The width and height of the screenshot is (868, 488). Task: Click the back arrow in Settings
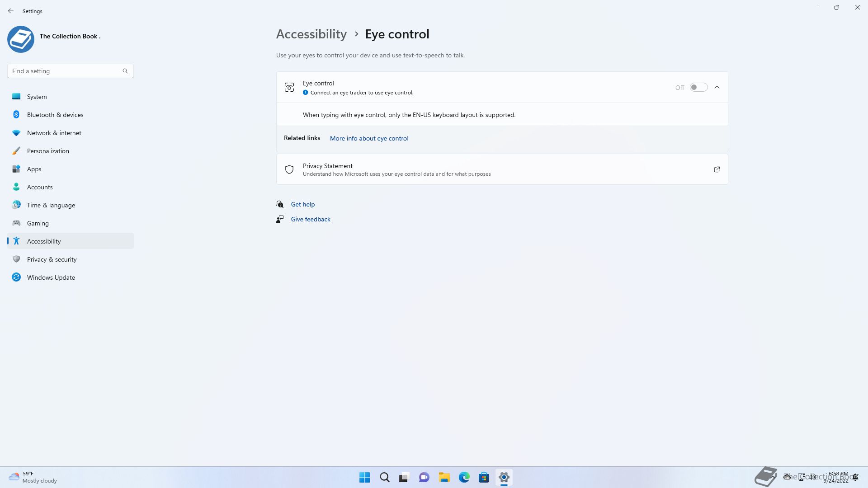pyautogui.click(x=11, y=11)
